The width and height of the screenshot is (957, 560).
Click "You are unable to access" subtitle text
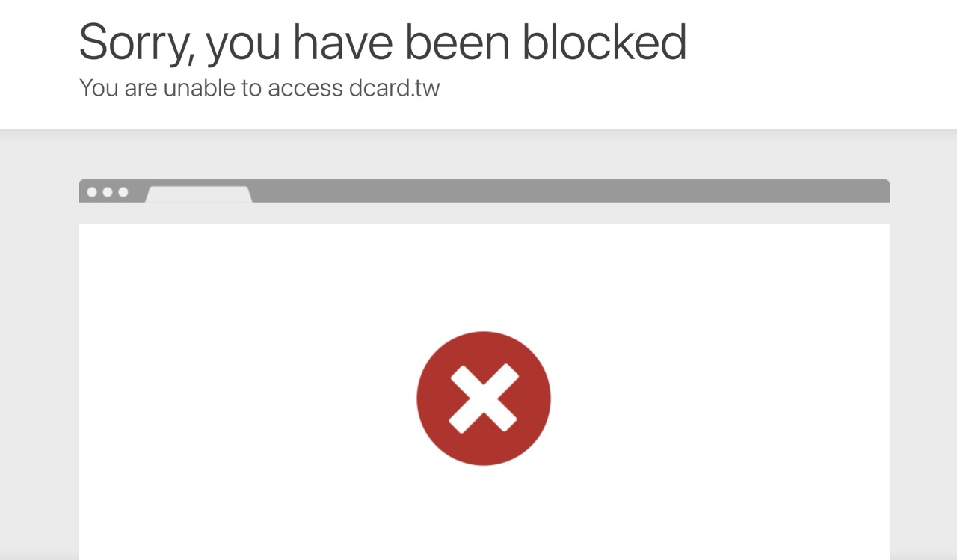pos(211,88)
